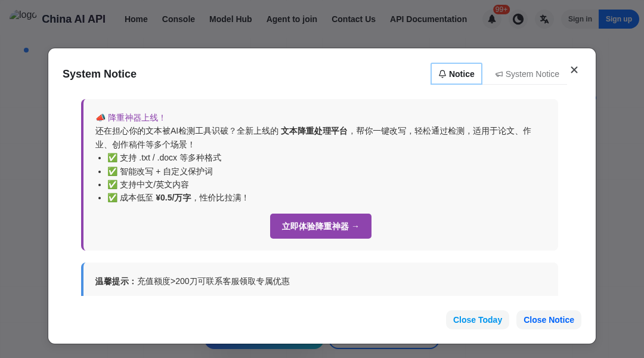
Task: Click the purple 立即体验降重神器 button
Action: [321, 226]
